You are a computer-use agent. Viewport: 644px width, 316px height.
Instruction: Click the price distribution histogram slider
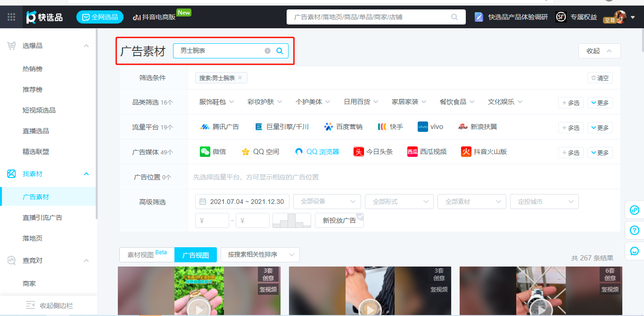(x=292, y=220)
